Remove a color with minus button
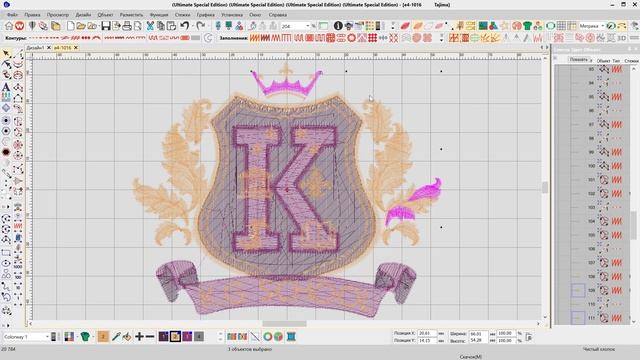This screenshot has height=360, width=640. [x=150, y=337]
